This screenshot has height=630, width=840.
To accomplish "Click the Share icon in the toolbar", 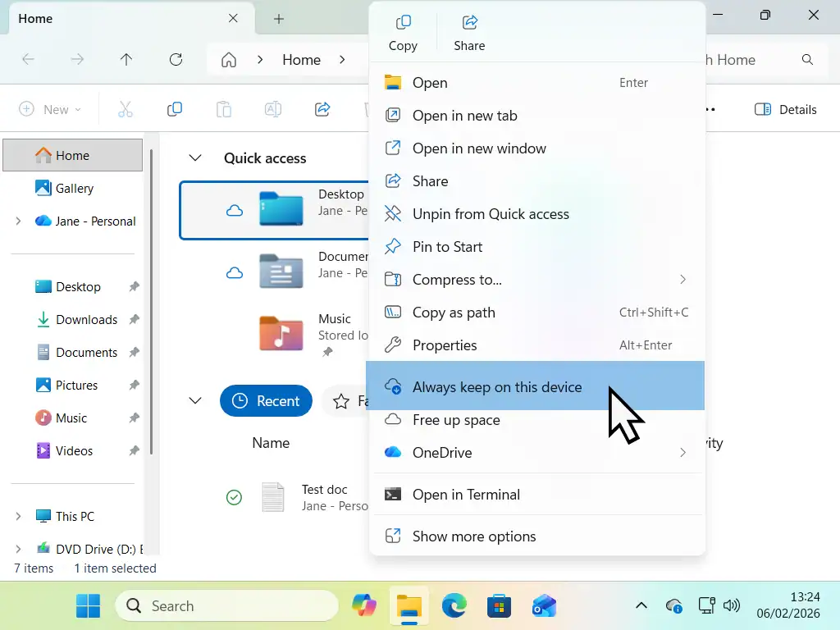I will coord(322,108).
